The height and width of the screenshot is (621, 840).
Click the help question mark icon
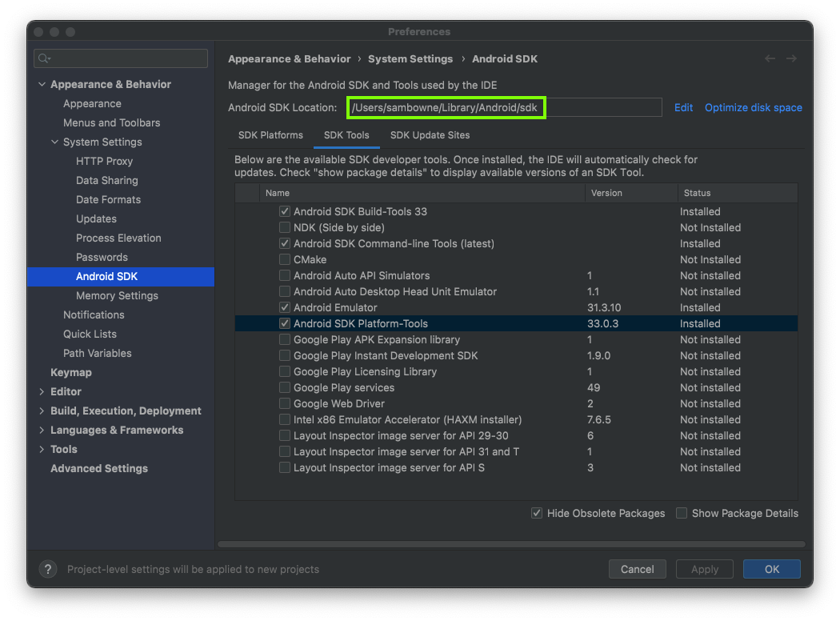48,569
